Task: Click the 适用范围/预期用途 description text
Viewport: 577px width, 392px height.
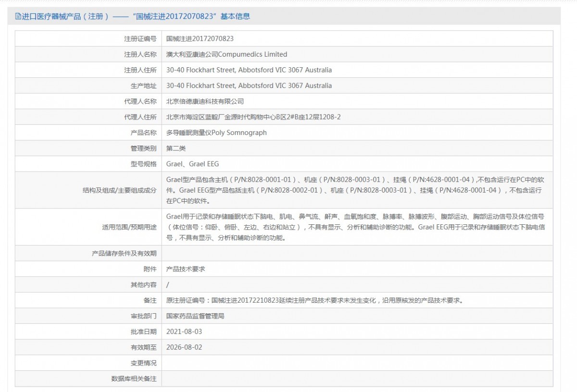Action: [x=356, y=227]
